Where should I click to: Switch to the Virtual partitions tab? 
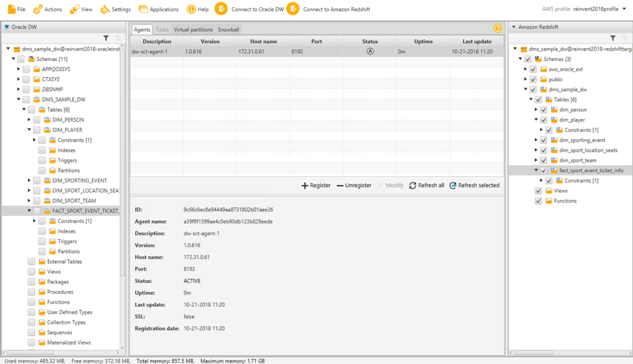[193, 29]
